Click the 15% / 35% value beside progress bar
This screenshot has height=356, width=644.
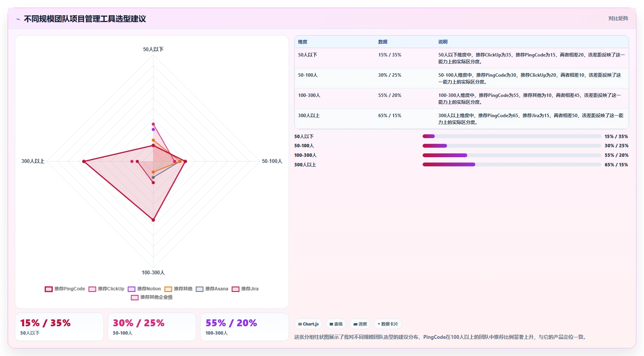[616, 137]
